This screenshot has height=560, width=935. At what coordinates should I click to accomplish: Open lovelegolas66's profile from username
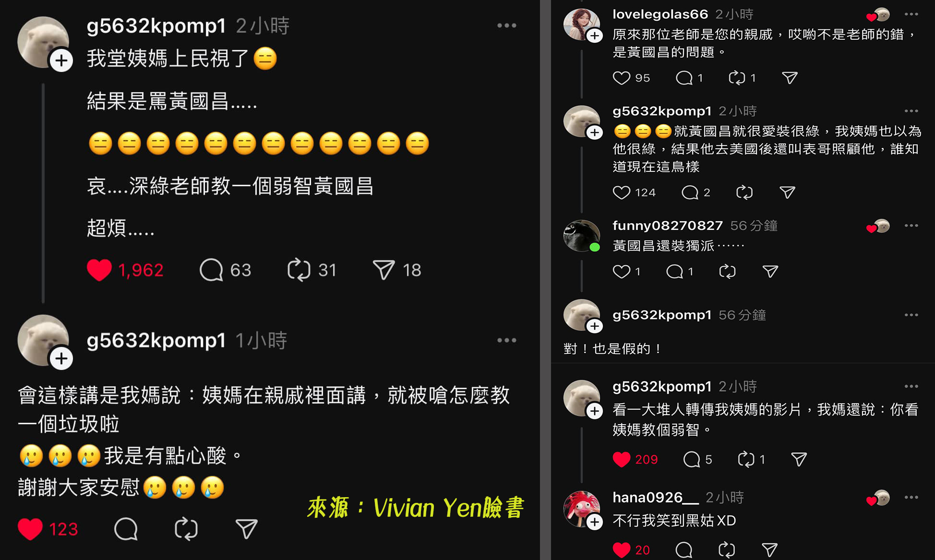click(660, 14)
